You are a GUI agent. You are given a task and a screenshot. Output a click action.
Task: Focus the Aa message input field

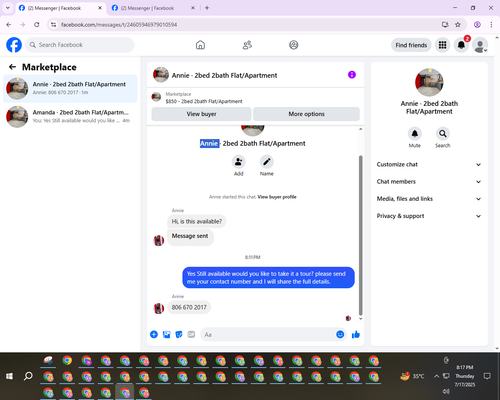268,334
